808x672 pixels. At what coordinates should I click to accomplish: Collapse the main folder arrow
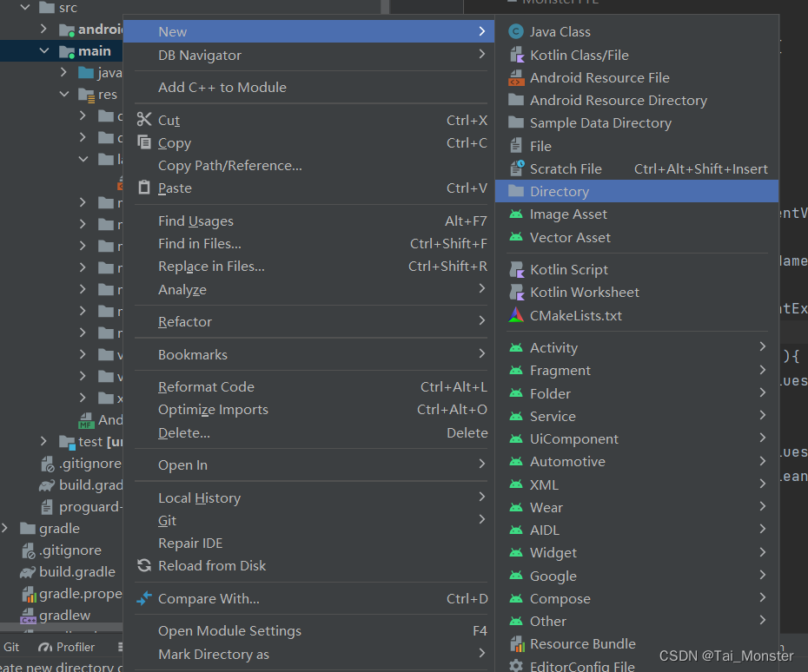pyautogui.click(x=44, y=51)
